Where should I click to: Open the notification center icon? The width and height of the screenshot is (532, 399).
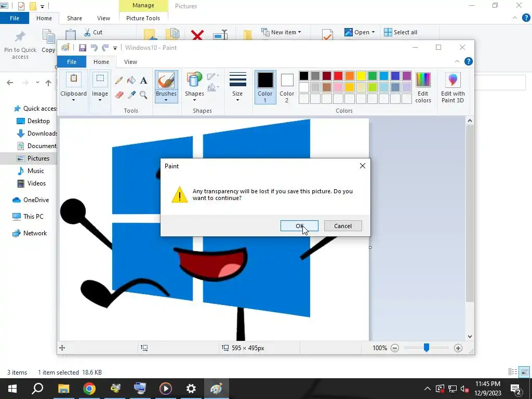[516, 389]
